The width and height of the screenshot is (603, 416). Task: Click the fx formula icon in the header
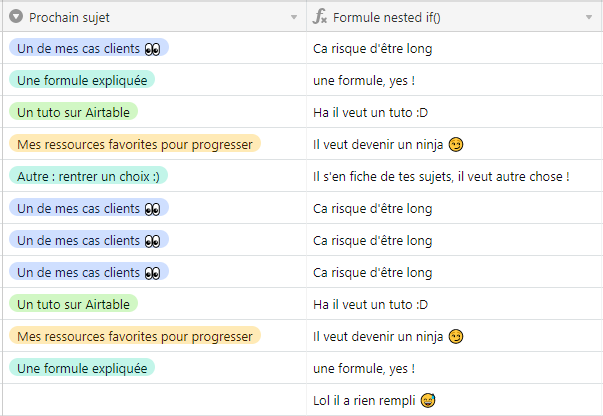coord(320,17)
